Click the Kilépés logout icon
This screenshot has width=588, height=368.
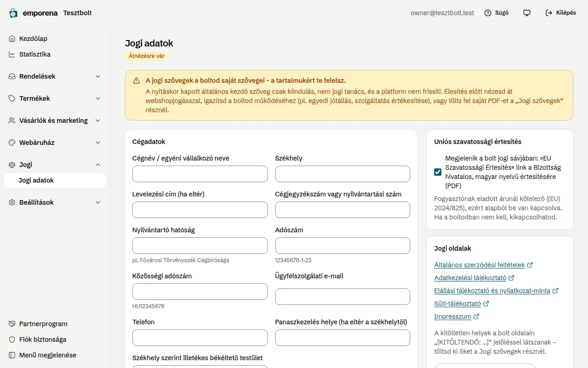[x=549, y=13]
